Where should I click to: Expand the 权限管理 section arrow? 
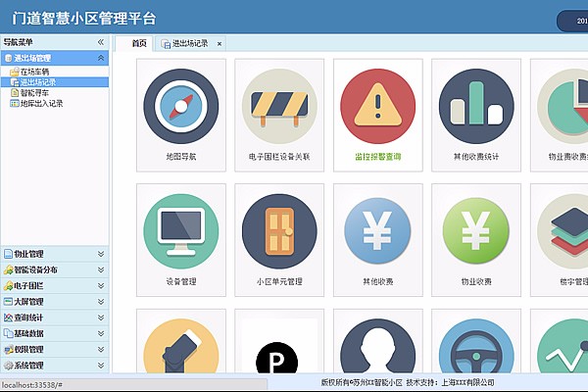(x=101, y=350)
